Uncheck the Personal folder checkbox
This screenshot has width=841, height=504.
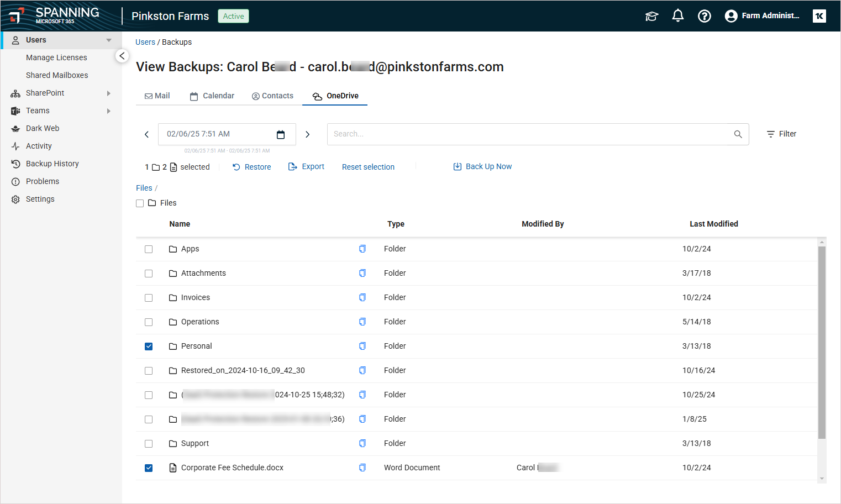(149, 347)
